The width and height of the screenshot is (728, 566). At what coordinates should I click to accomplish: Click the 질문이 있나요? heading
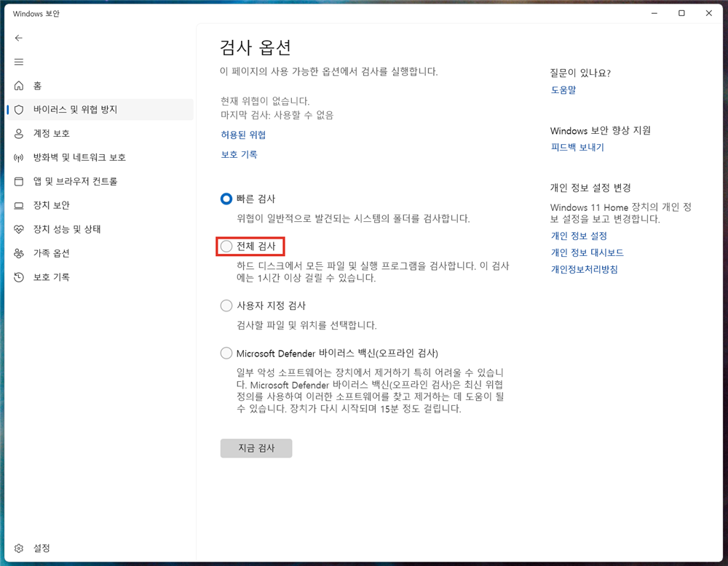580,73
